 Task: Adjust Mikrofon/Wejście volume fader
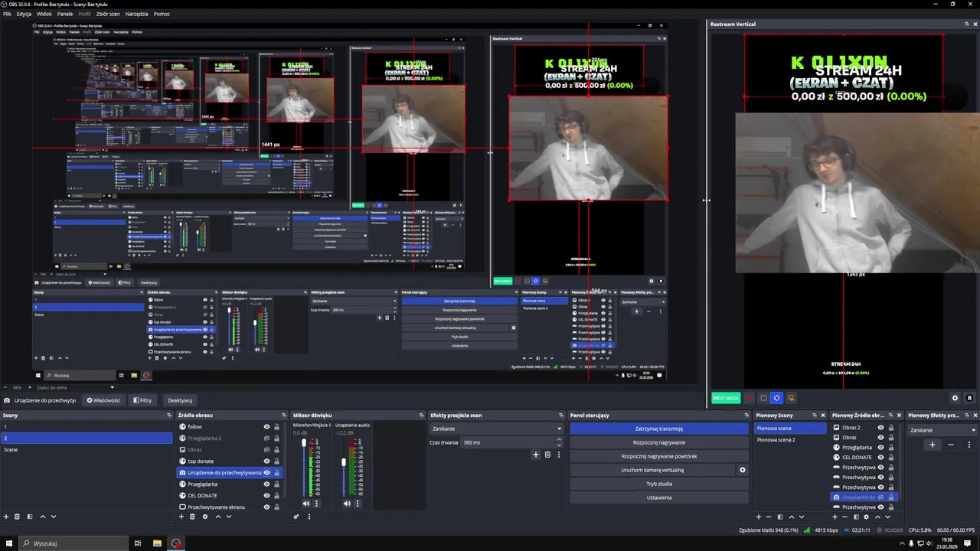(x=303, y=443)
